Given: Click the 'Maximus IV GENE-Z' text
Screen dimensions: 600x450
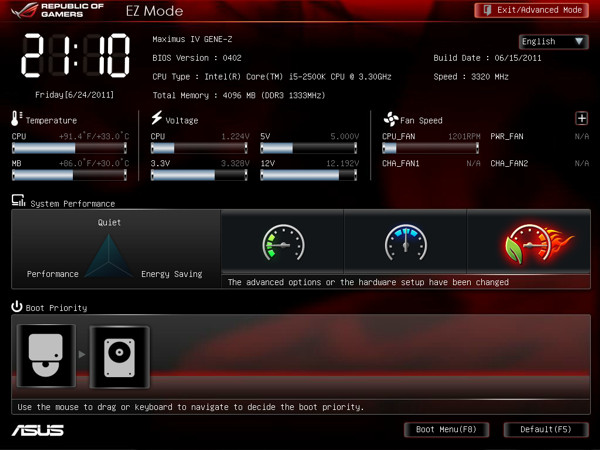Looking at the screenshot, I should pyautogui.click(x=192, y=39).
